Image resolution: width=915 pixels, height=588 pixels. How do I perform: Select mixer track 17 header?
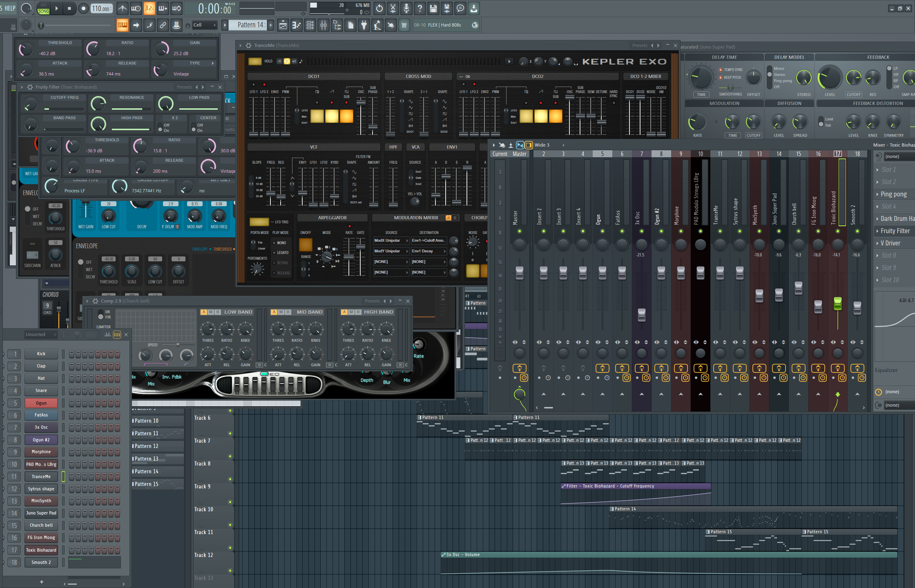point(838,154)
